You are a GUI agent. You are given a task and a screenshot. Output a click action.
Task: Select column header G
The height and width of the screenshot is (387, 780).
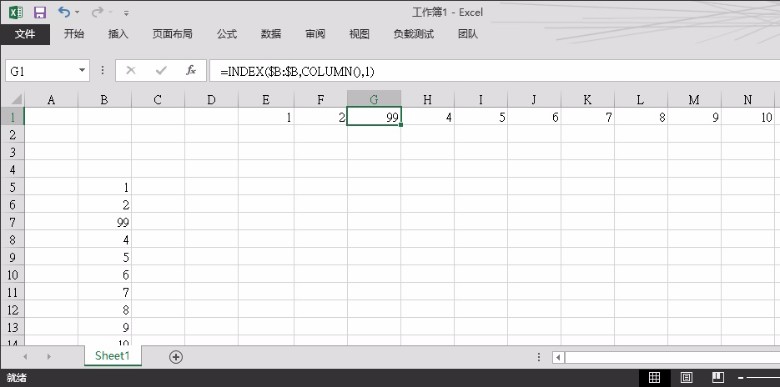(x=374, y=99)
